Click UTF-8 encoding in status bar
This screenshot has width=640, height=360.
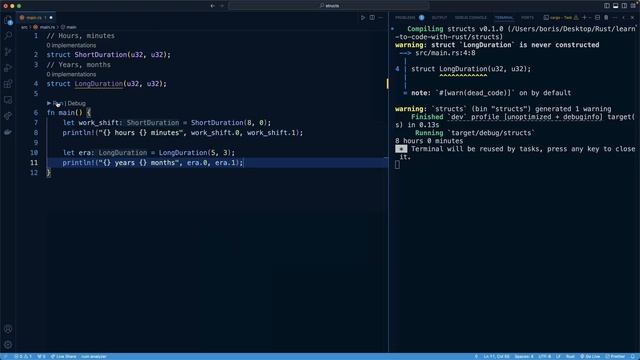(x=544, y=356)
